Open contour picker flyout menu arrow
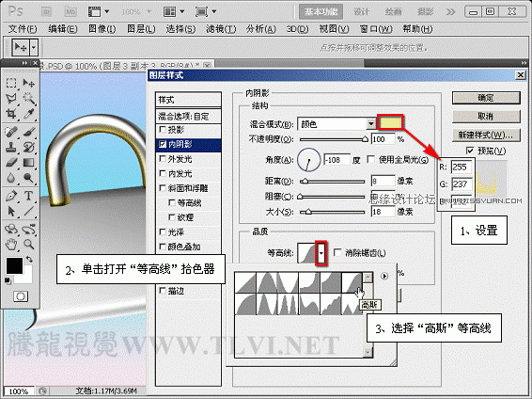 pyautogui.click(x=384, y=276)
